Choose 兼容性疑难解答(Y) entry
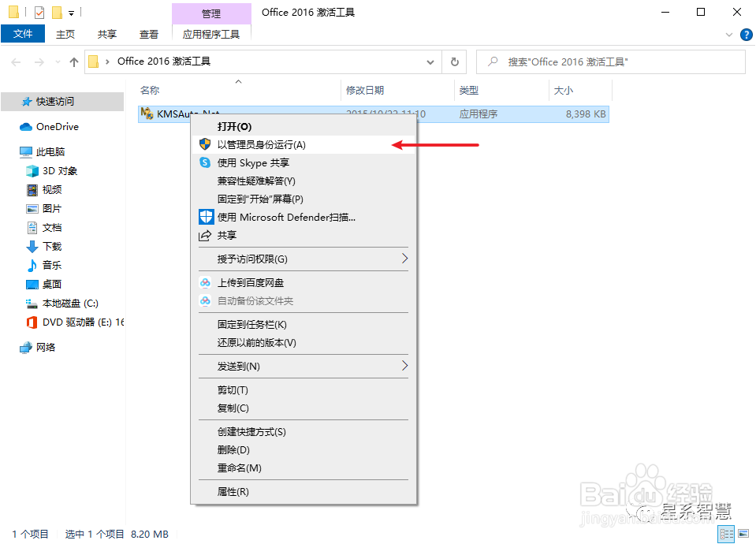Viewport: 756px width, 544px height. 304,181
